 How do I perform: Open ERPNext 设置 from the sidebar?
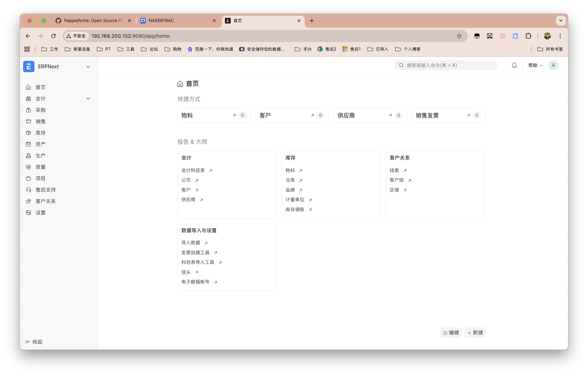click(40, 213)
